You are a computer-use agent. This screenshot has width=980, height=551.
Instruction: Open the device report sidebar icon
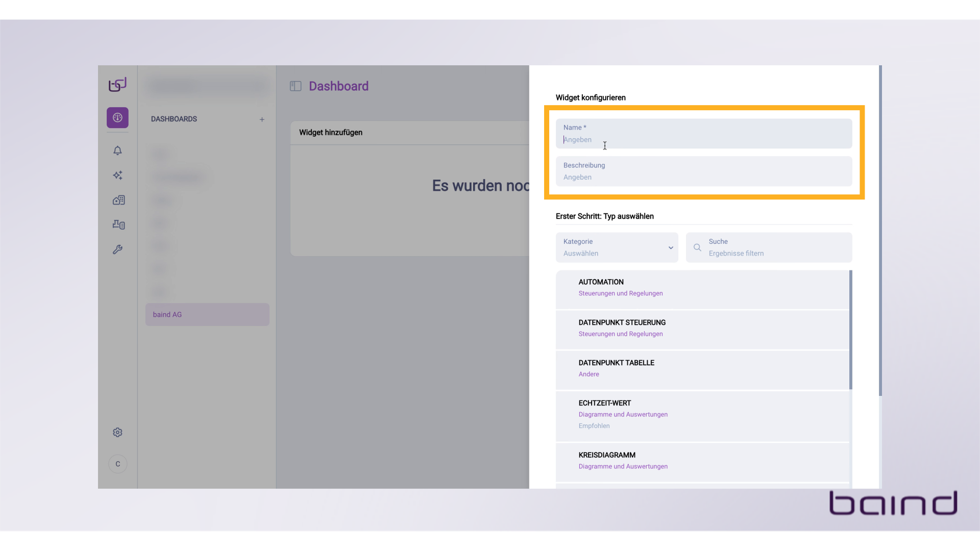click(118, 224)
